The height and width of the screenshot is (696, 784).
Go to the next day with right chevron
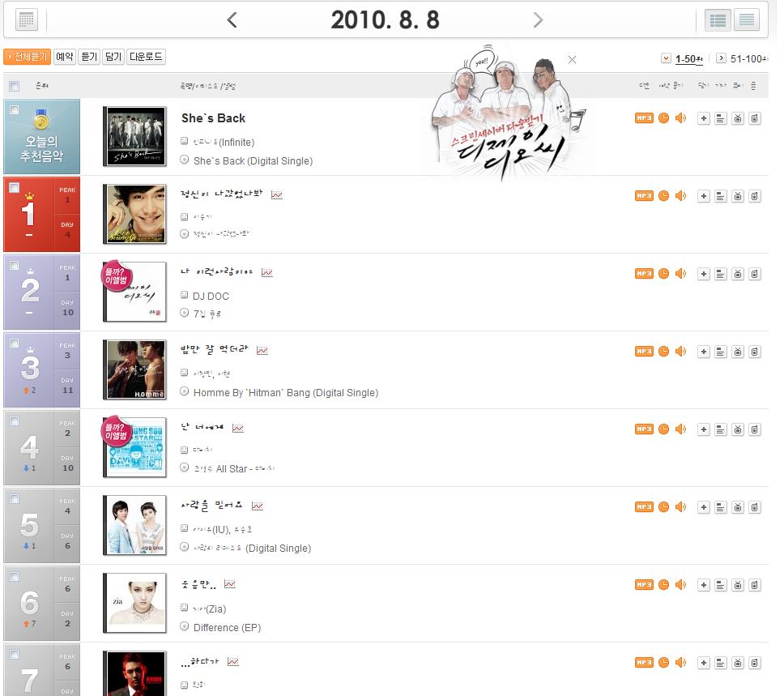coord(538,20)
